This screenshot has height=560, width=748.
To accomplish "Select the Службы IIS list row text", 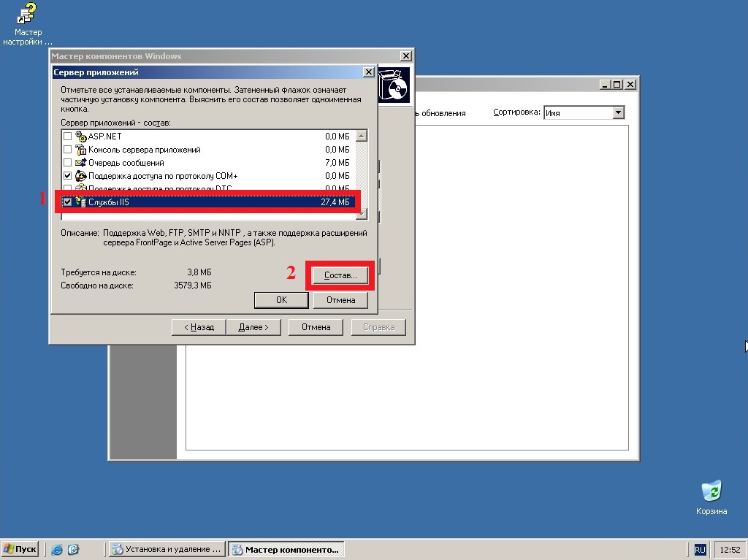I will [108, 202].
